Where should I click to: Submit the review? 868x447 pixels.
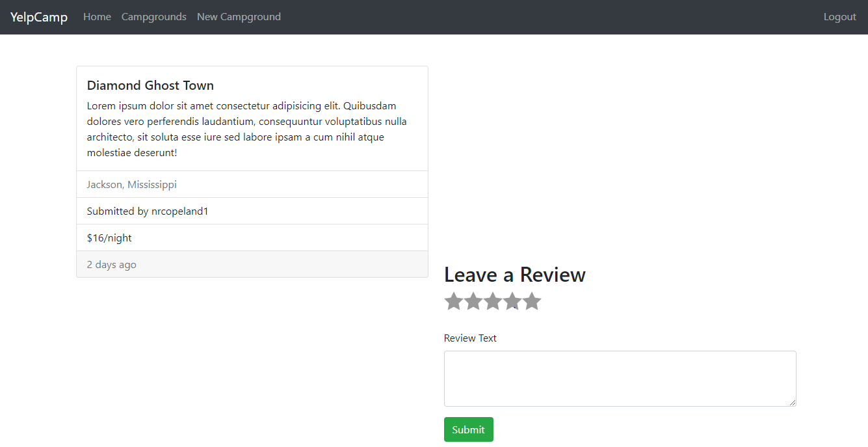point(468,429)
